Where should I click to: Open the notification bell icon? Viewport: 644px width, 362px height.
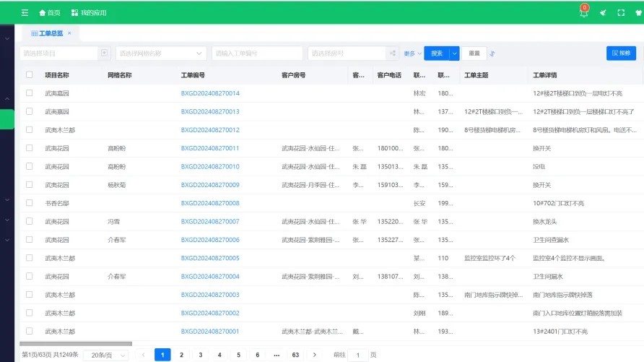pyautogui.click(x=583, y=12)
